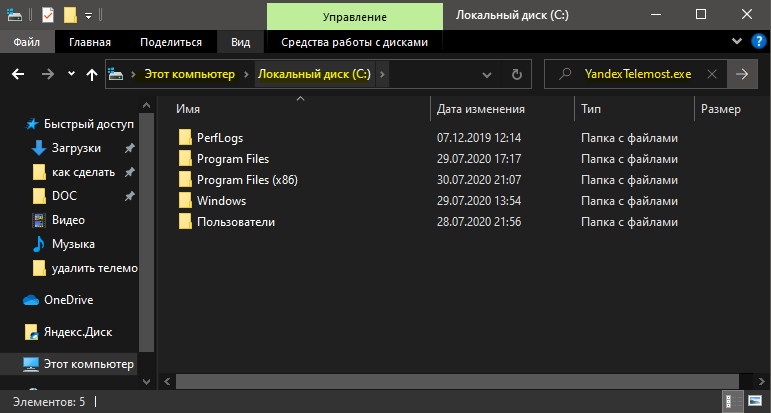Viewport: 771px width, 413px height.
Task: Click the pin icon next to DOC
Action: pyautogui.click(x=129, y=196)
